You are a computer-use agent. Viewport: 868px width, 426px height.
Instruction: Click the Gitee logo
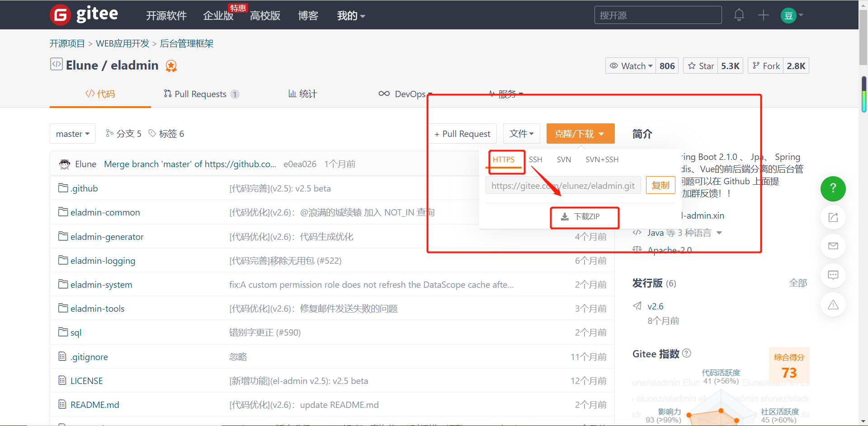[84, 14]
